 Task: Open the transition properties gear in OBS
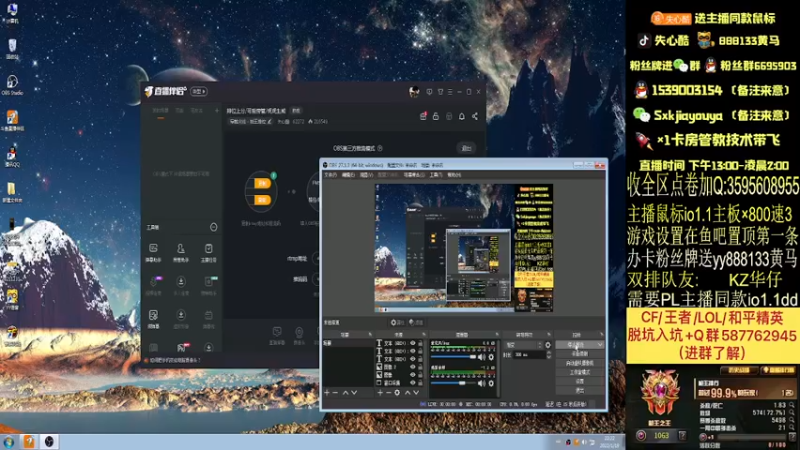click(x=548, y=345)
